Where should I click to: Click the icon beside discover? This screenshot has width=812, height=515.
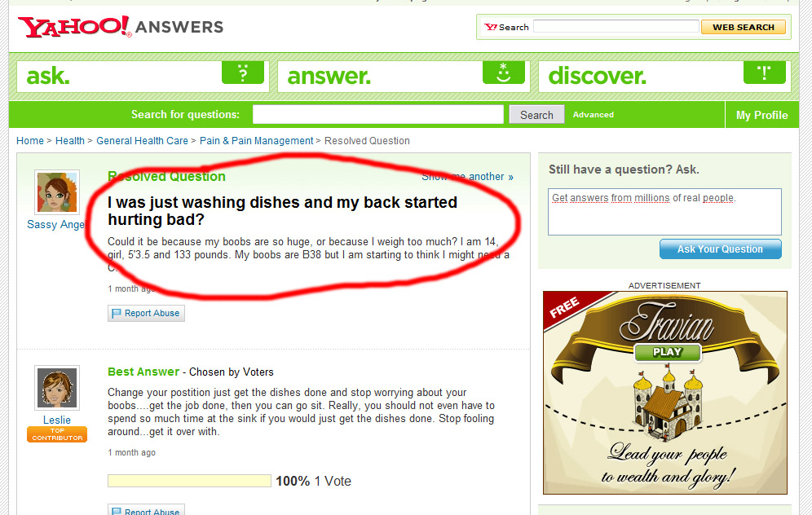tap(765, 73)
